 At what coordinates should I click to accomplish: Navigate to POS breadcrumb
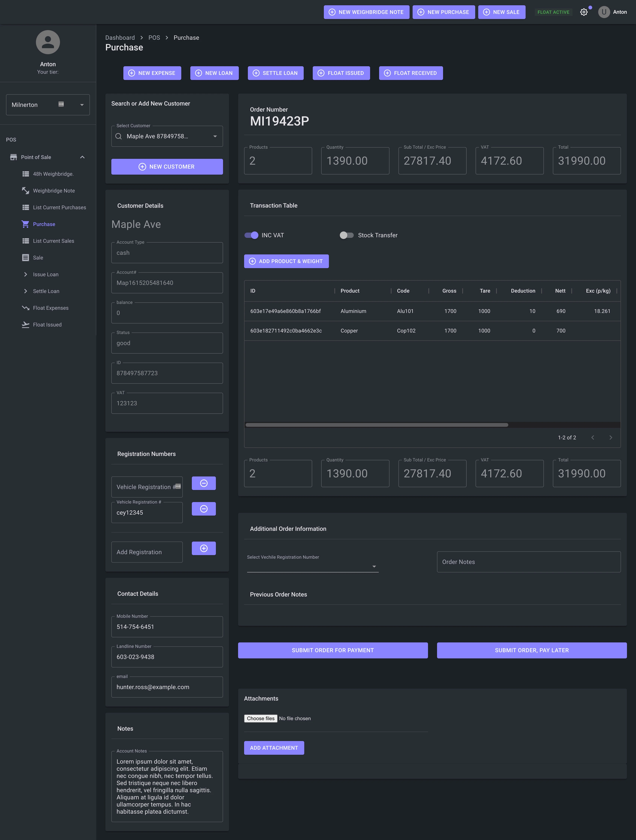[154, 38]
